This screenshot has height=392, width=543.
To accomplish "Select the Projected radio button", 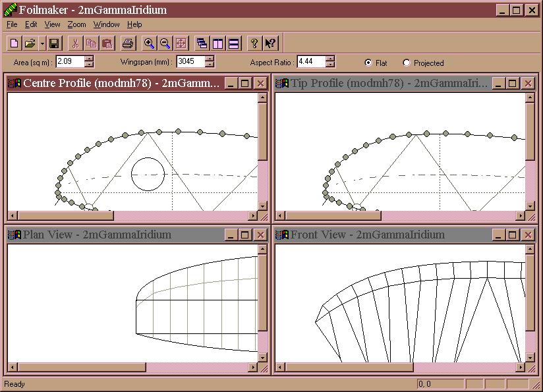I will coord(407,63).
